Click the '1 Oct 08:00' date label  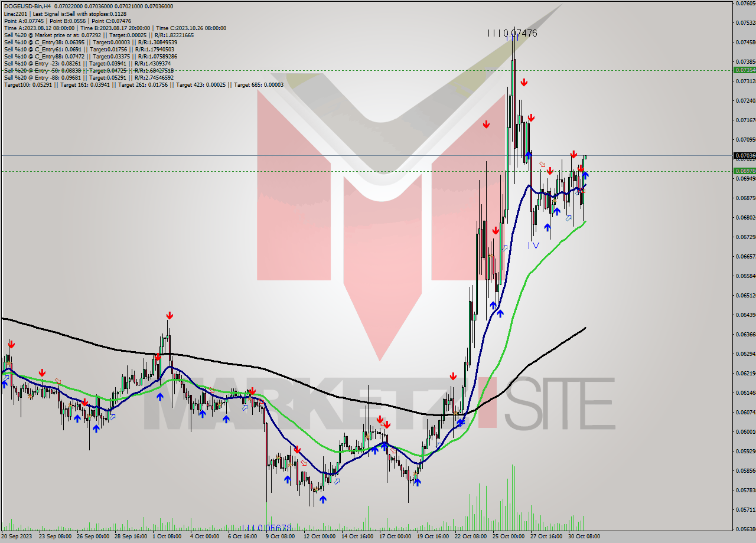167,537
